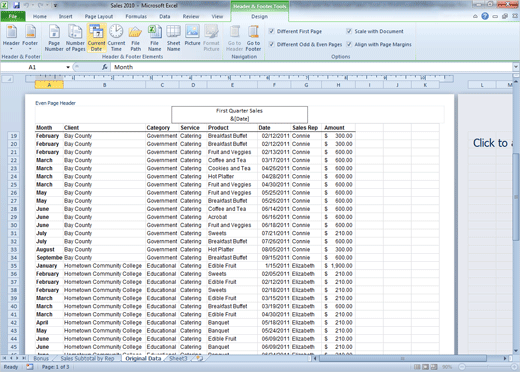Go to Footer navigation button
520x372 pixels.
[x=253, y=38]
